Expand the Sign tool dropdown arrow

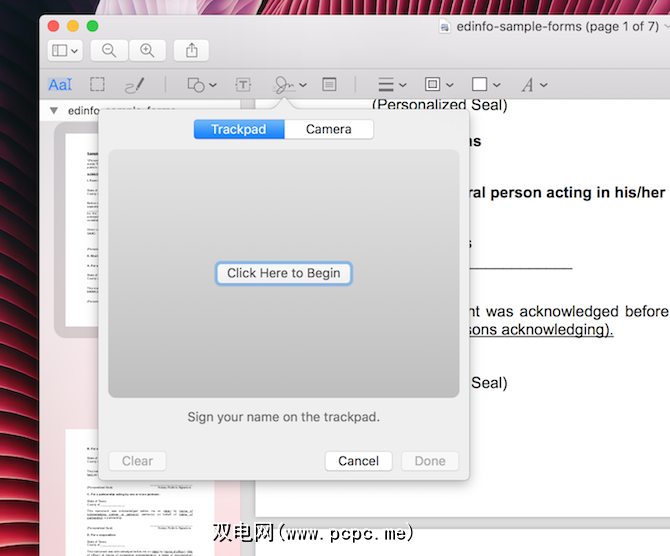(303, 85)
